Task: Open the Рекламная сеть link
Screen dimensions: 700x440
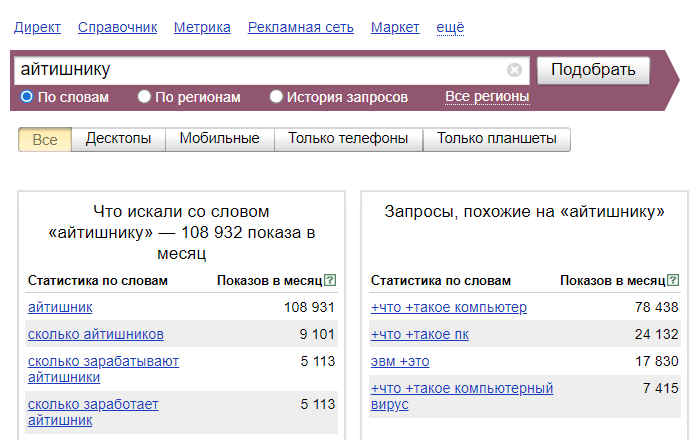Action: [301, 27]
